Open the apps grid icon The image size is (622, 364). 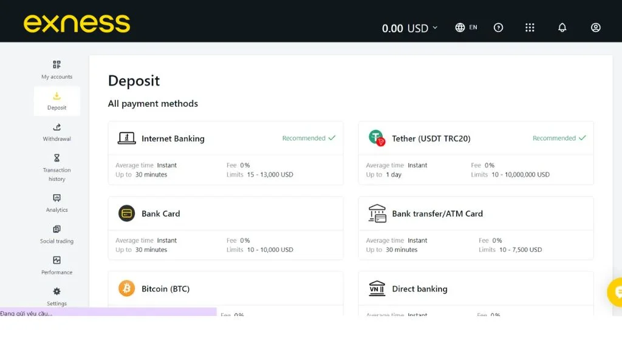click(530, 27)
